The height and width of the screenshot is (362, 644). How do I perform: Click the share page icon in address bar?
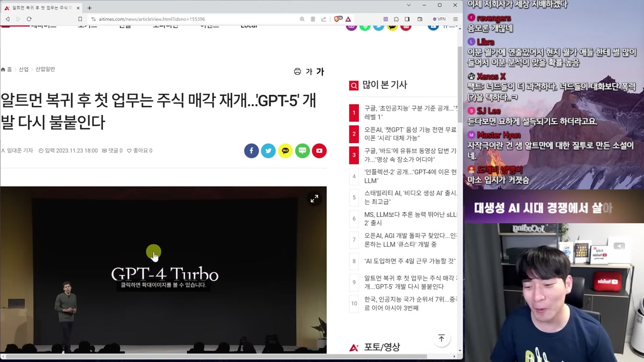point(323,19)
